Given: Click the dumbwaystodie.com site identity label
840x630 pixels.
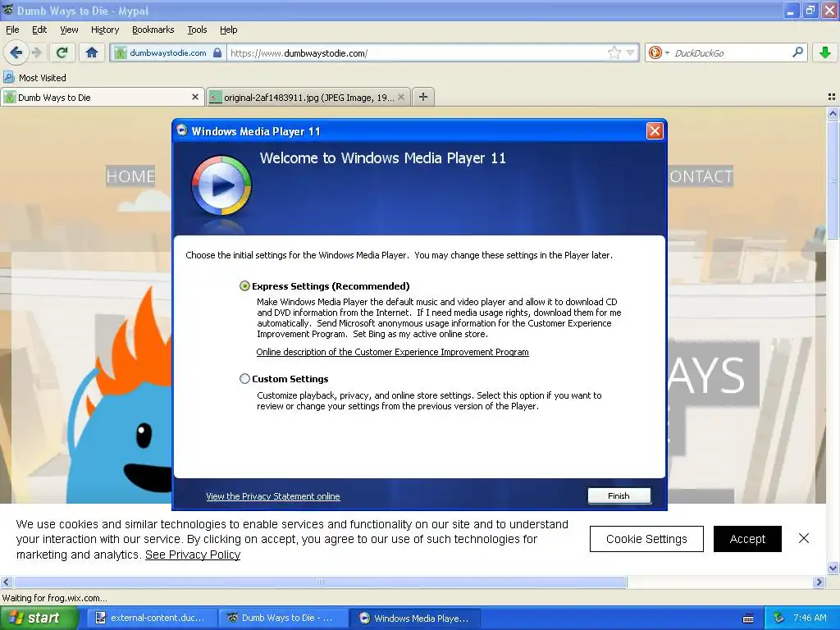Looking at the screenshot, I should point(167,52).
